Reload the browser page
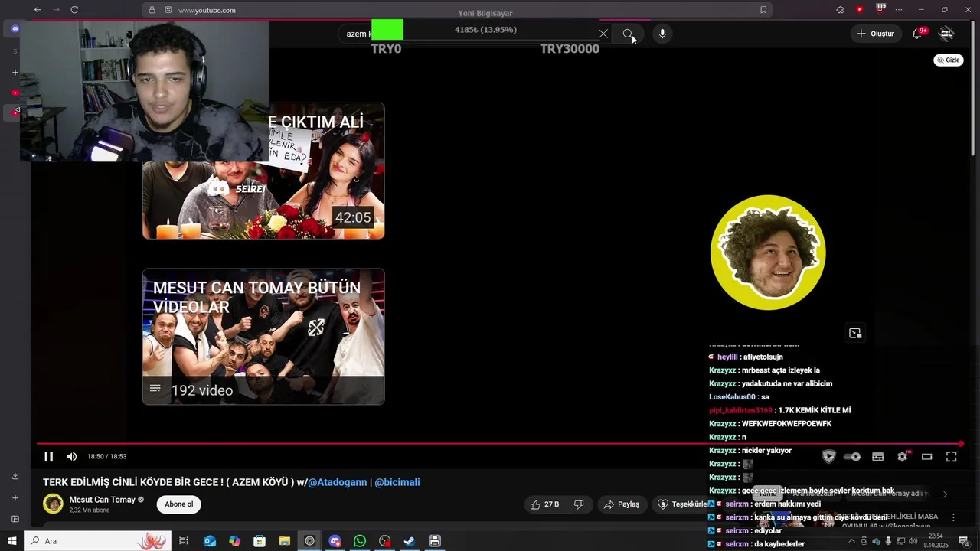 point(74,10)
